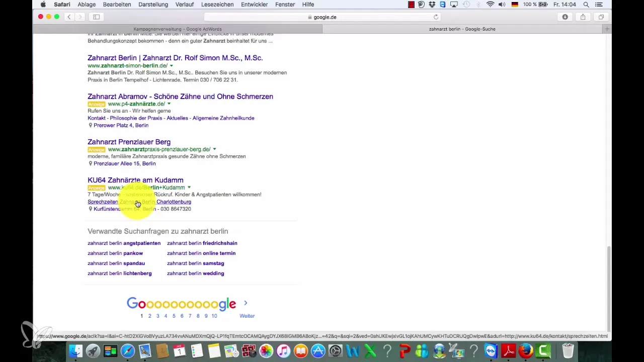Switch to Kampagnenverwaltung Google AdWords tab

click(x=177, y=29)
